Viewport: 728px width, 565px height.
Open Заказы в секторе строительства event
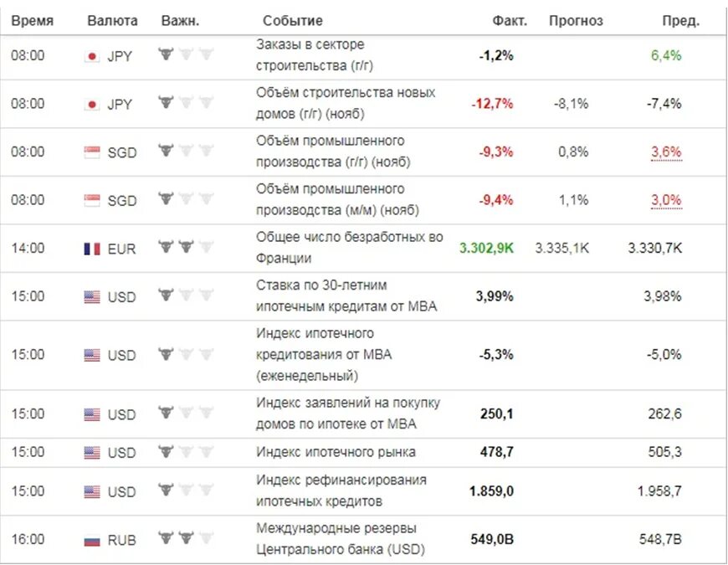tap(315, 54)
